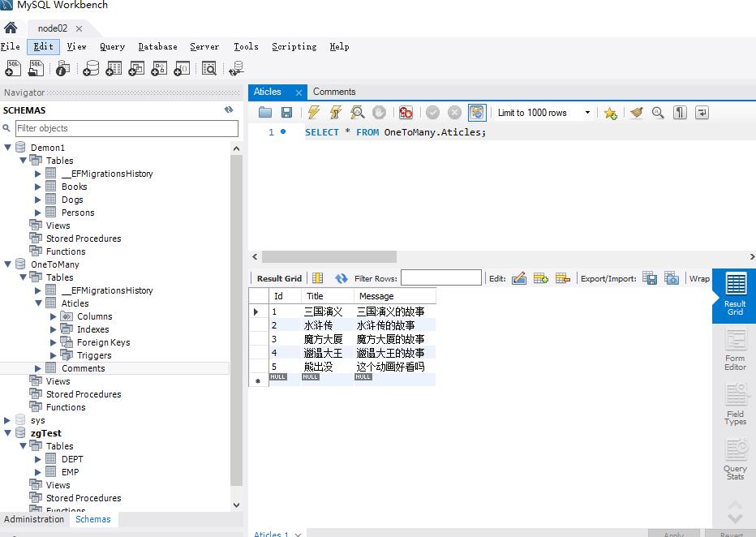Open the Scripting menu
756x537 pixels.
tap(294, 46)
